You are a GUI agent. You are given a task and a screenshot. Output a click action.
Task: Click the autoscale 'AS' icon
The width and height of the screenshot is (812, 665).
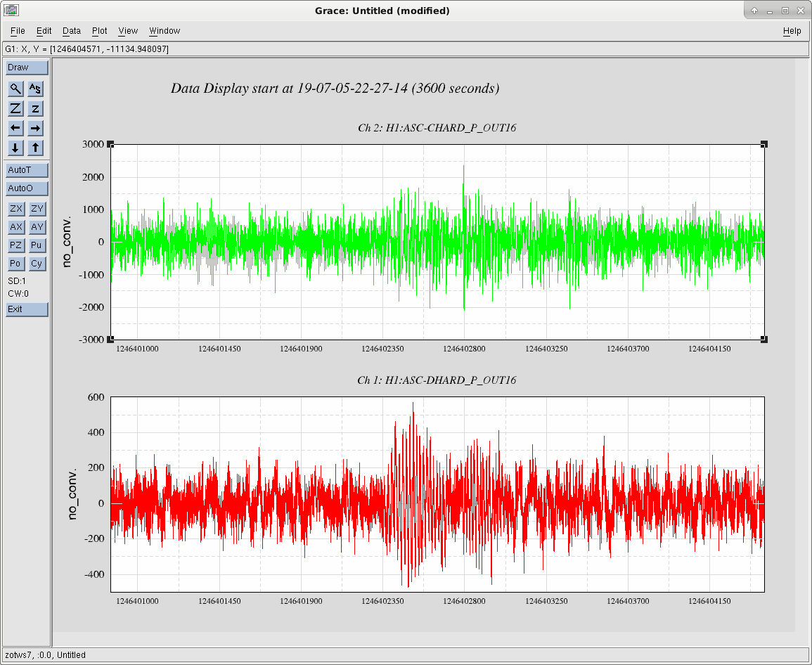tap(35, 89)
